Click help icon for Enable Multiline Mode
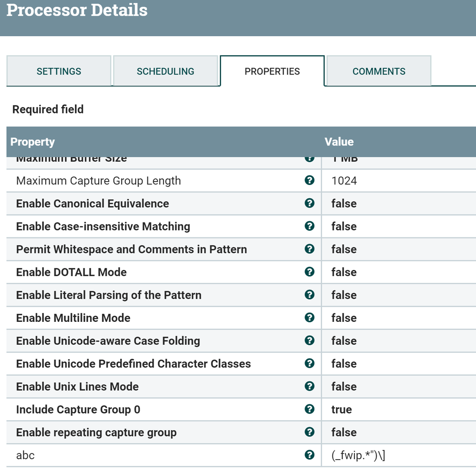The image size is (476, 474). tap(309, 318)
